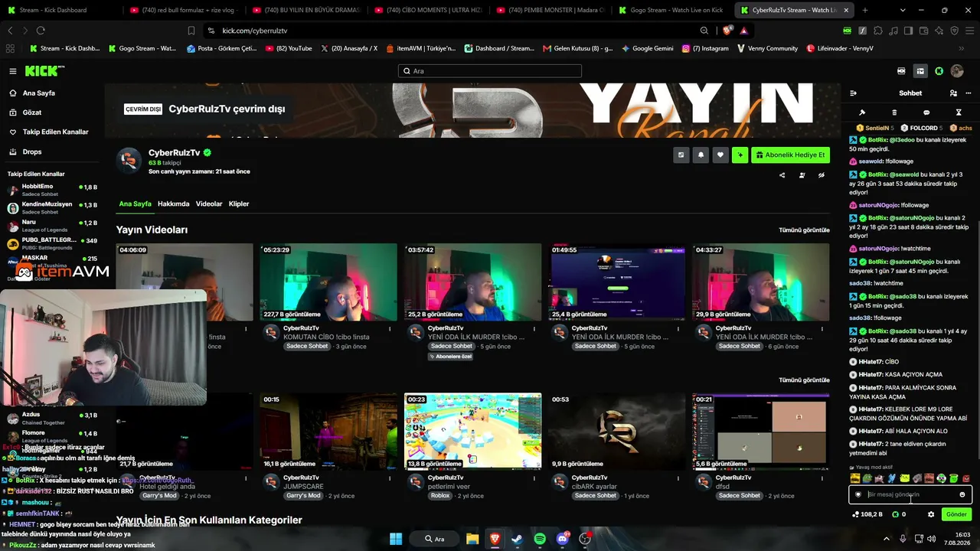Click the green Kick logo
This screenshot has width=980, height=551.
pos(44,71)
